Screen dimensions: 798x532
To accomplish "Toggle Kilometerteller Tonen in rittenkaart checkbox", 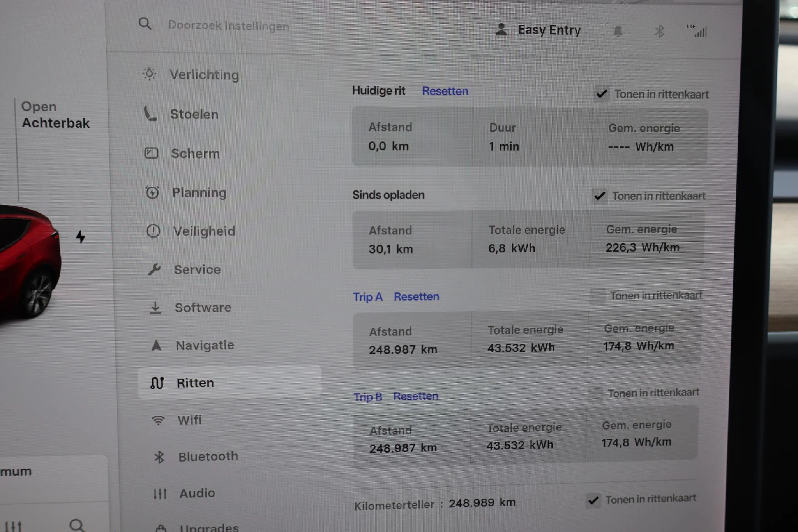I will 593,500.
